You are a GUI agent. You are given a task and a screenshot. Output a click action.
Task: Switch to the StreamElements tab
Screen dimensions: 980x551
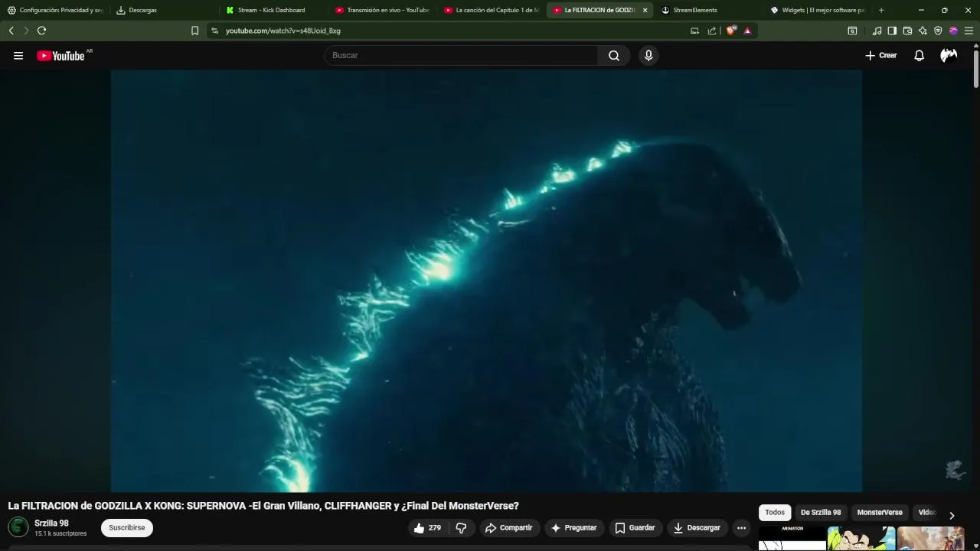pos(710,10)
